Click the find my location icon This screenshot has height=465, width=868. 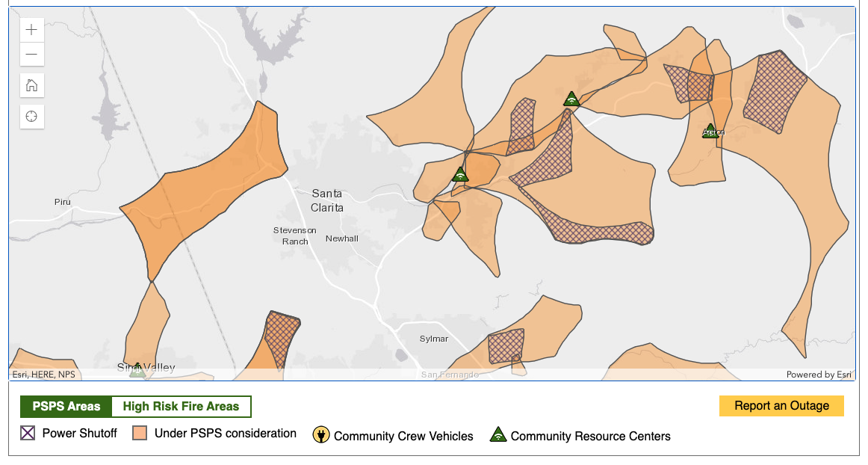point(31,116)
